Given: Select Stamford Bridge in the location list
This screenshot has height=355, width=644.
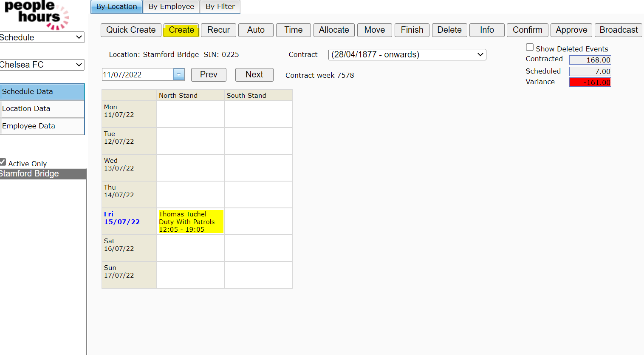Looking at the screenshot, I should click(42, 173).
